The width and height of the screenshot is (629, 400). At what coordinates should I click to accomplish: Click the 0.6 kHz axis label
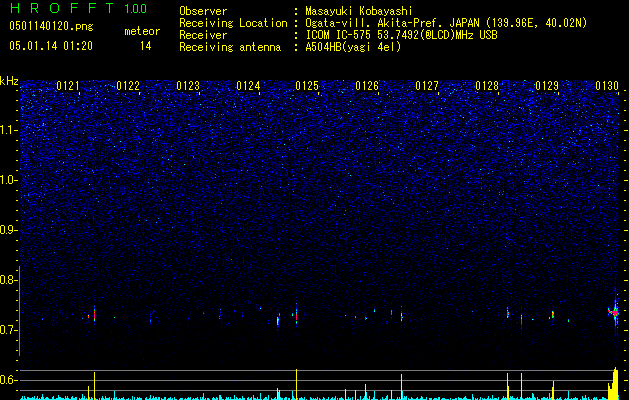click(x=9, y=380)
